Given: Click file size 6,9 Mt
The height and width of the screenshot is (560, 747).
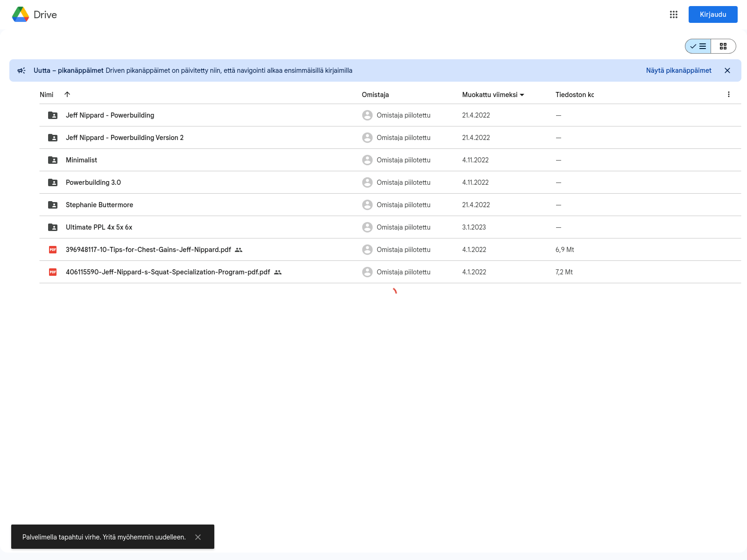Looking at the screenshot, I should (x=565, y=250).
